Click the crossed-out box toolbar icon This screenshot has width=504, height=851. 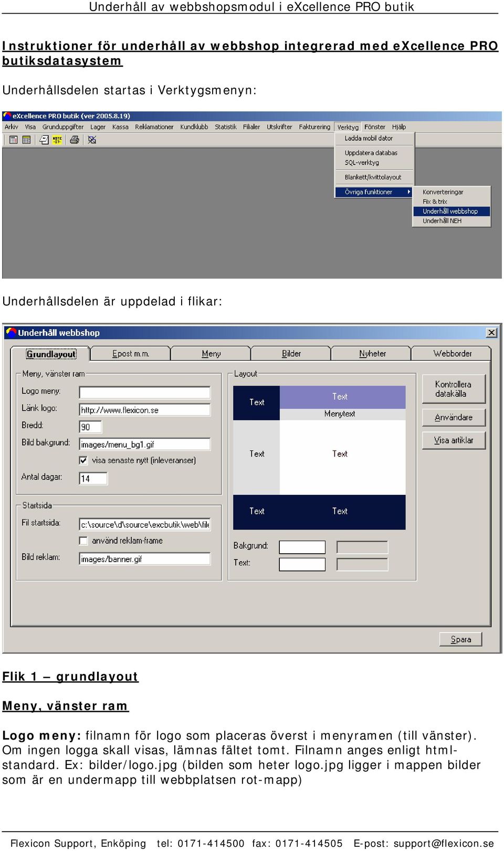[x=92, y=140]
